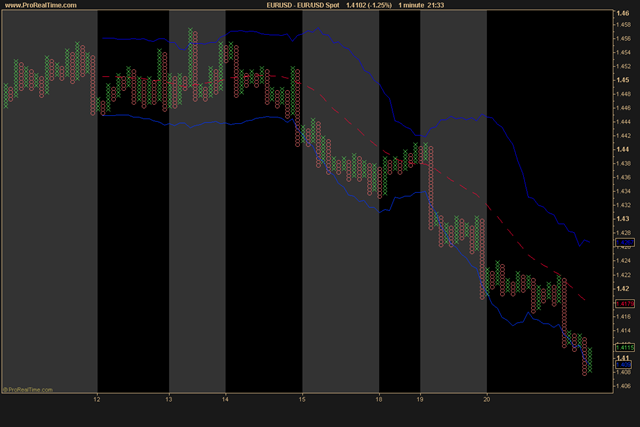640x427 pixels.
Task: Click the date 19 on the time axis
Action: [420, 400]
